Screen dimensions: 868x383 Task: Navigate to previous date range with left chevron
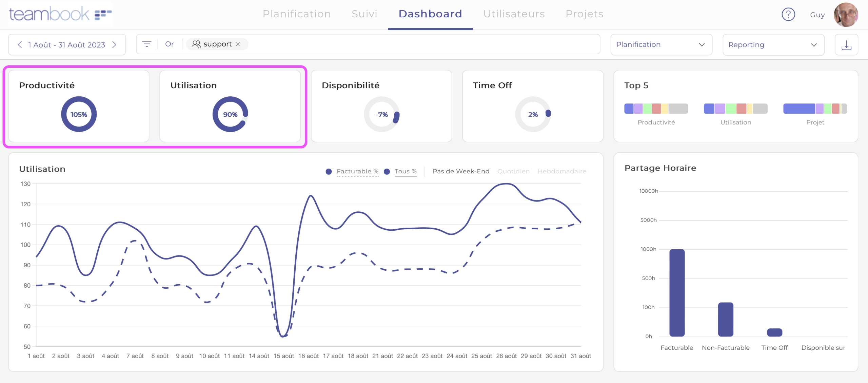[19, 44]
